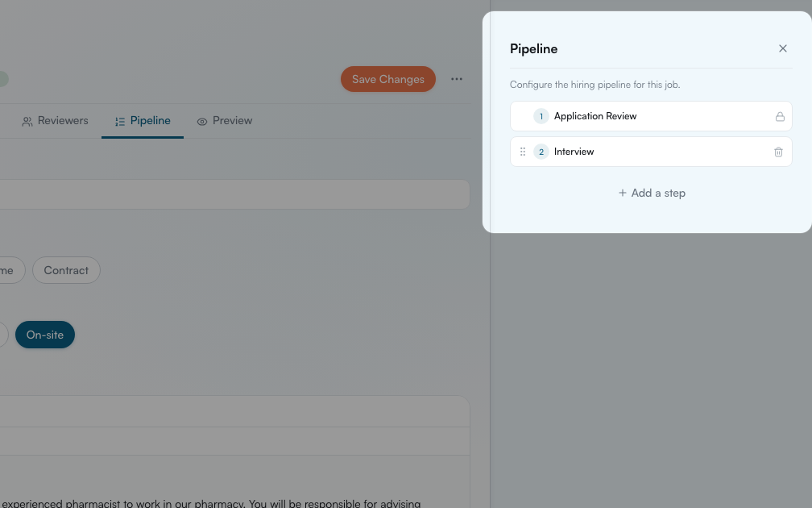Screen dimensions: 812x508
Task: Switch to the Pipeline tab
Action: (143, 121)
